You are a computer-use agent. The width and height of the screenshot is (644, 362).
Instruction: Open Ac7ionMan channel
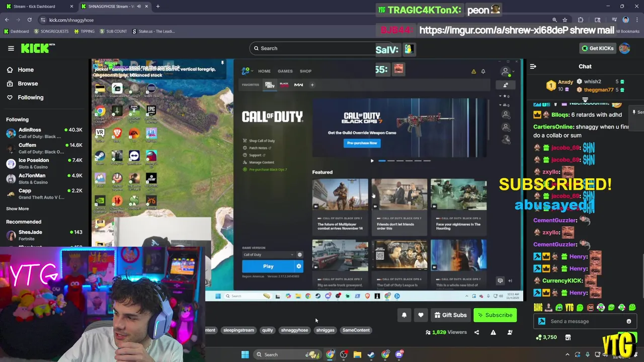tap(44, 178)
